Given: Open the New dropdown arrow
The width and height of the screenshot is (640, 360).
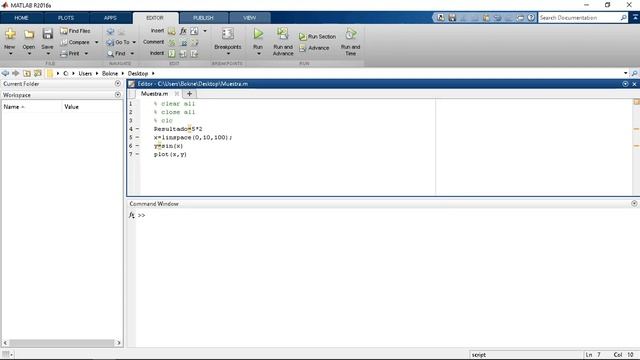Looking at the screenshot, I should 10,53.
